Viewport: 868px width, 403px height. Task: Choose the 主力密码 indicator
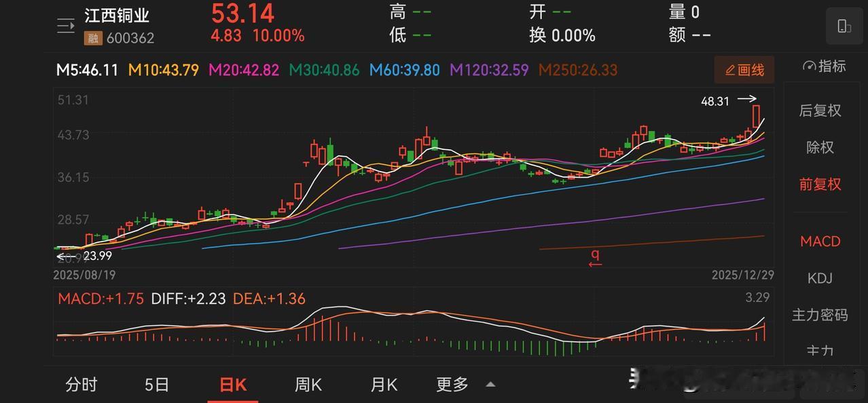(x=820, y=315)
